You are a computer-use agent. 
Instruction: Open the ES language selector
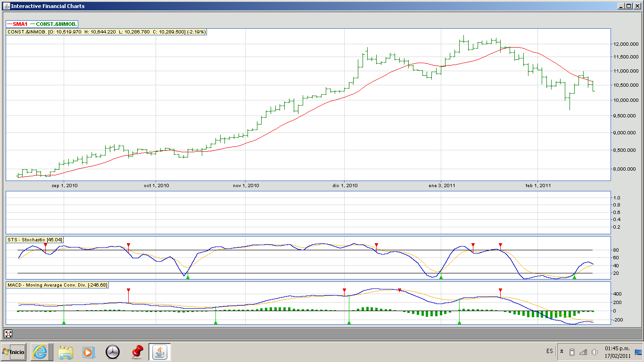coord(550,352)
